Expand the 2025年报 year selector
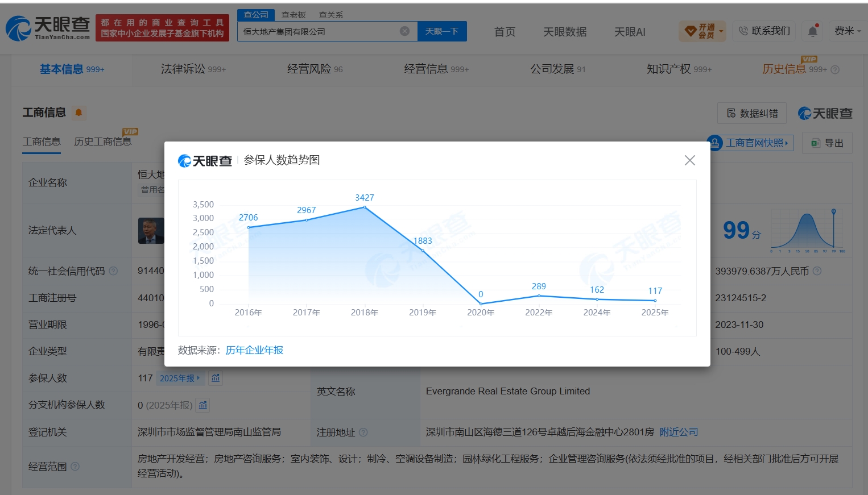This screenshot has width=868, height=495. click(180, 378)
